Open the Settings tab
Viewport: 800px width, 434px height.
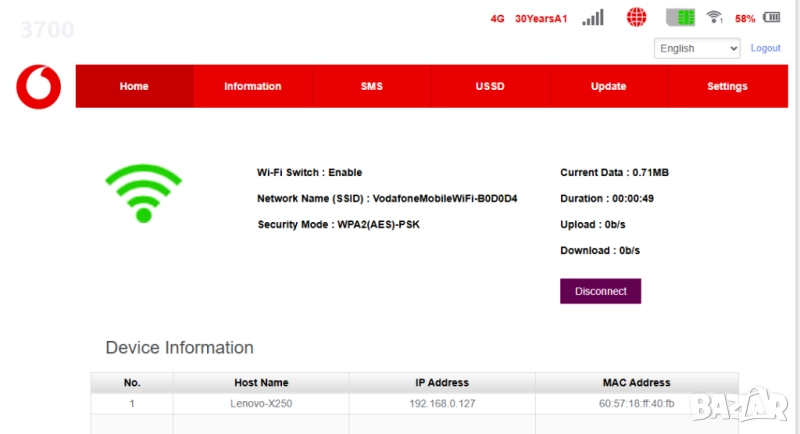point(727,86)
